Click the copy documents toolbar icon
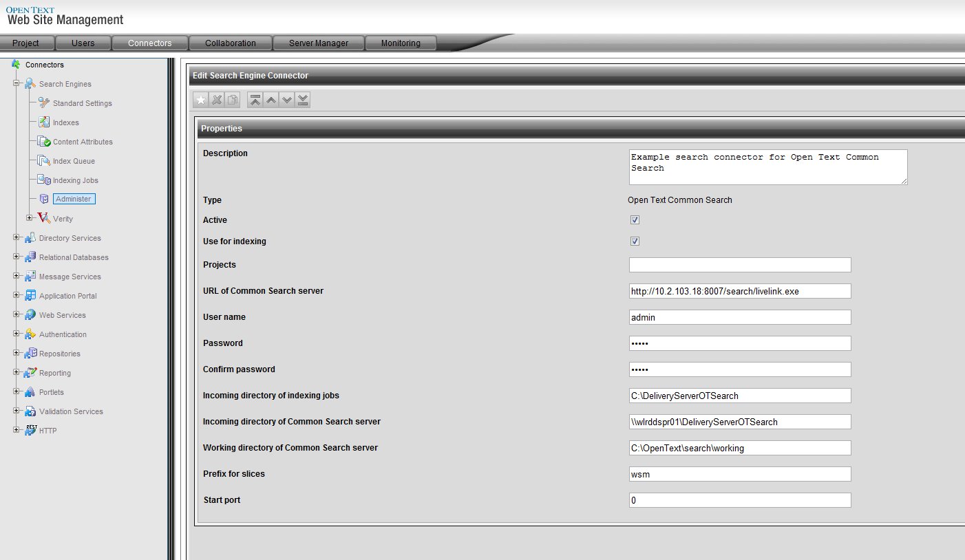965x560 pixels. (x=233, y=100)
